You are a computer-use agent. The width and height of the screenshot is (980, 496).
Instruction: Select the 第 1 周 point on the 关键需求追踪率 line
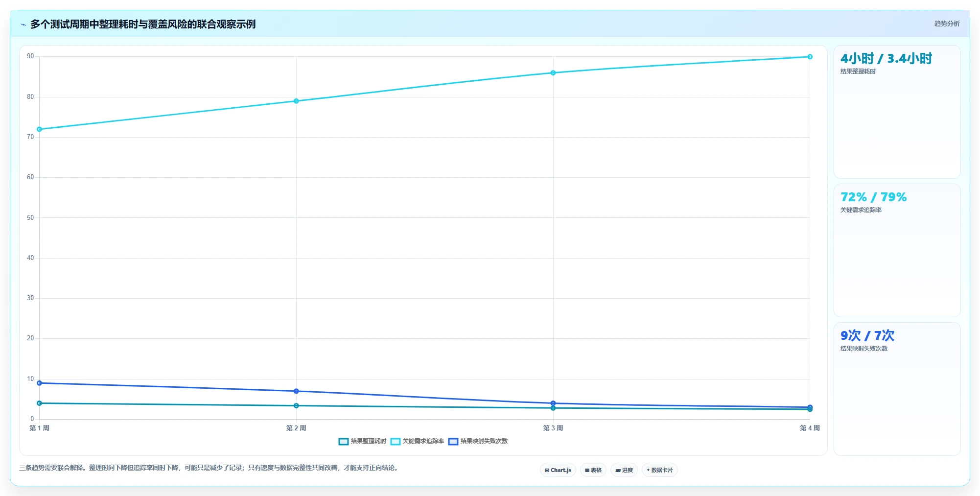39,129
